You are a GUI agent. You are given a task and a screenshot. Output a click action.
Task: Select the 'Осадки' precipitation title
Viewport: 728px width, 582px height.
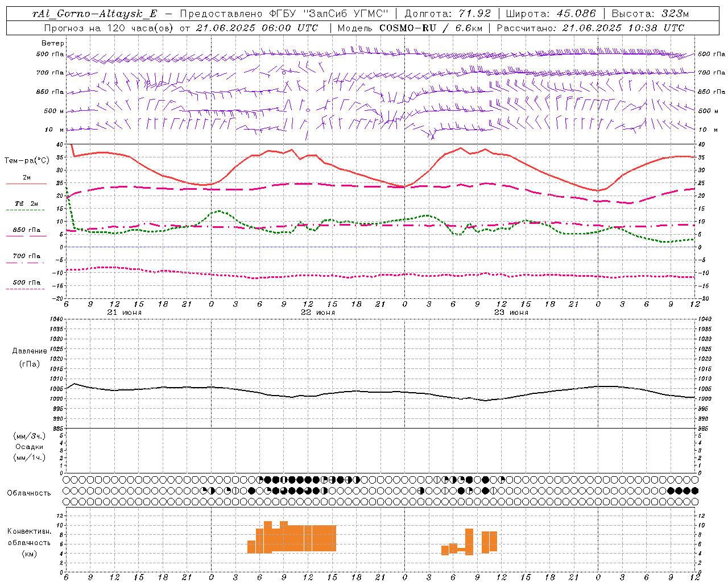coord(30,447)
